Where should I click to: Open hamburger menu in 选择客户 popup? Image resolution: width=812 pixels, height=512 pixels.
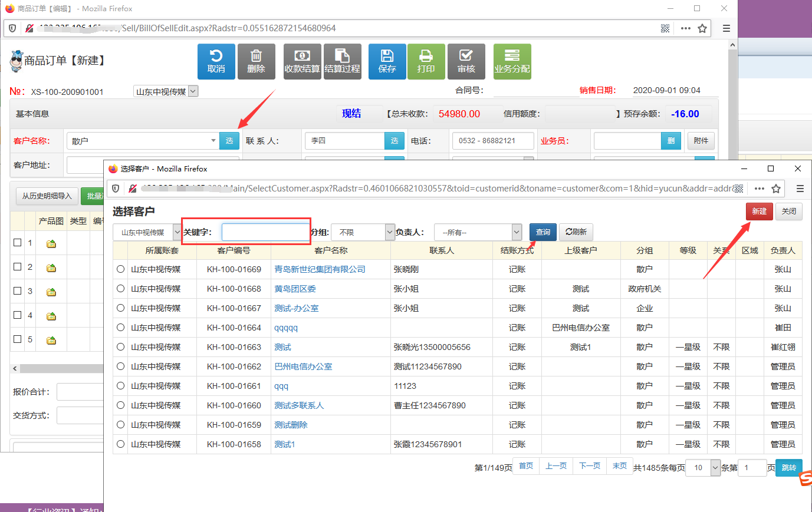point(800,189)
